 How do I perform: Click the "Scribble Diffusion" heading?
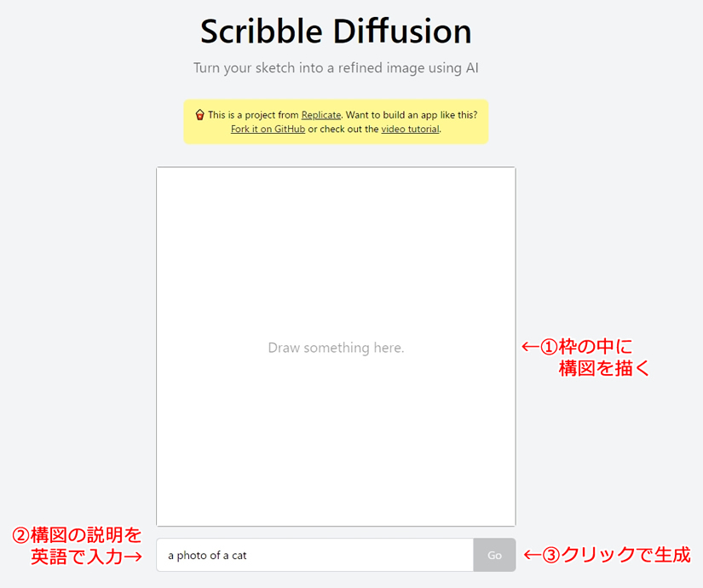tap(336, 32)
